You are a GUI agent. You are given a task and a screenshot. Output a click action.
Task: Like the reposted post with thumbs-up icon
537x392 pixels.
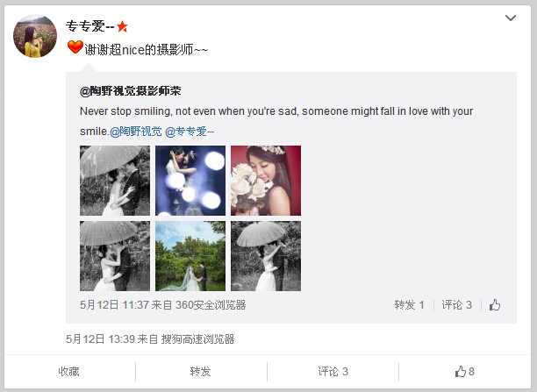point(495,304)
